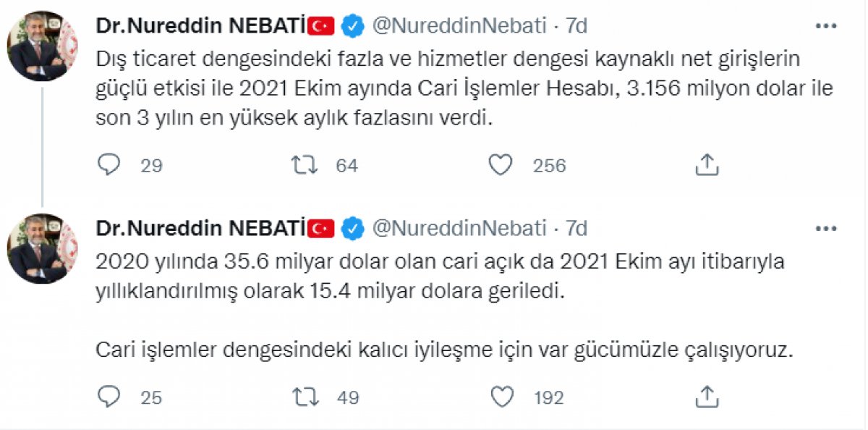Like the first tweet with 256 likes
The width and height of the screenshot is (868, 430).
[x=501, y=166]
